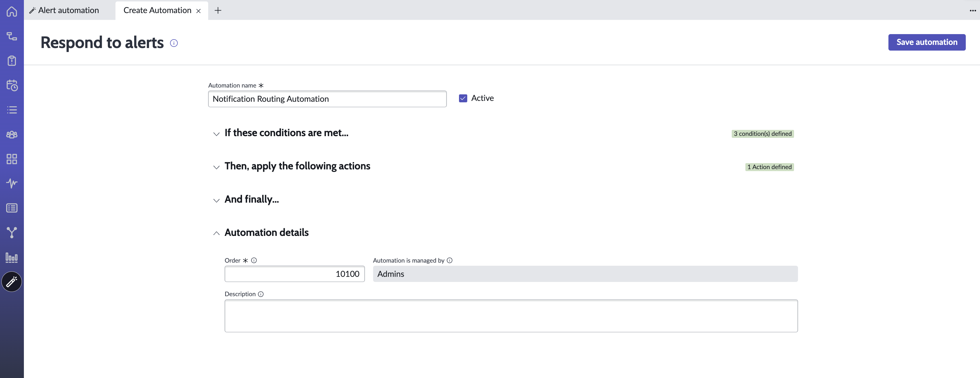Image resolution: width=980 pixels, height=378 pixels.
Task: Open the three-dot overflow menu
Action: point(972,11)
